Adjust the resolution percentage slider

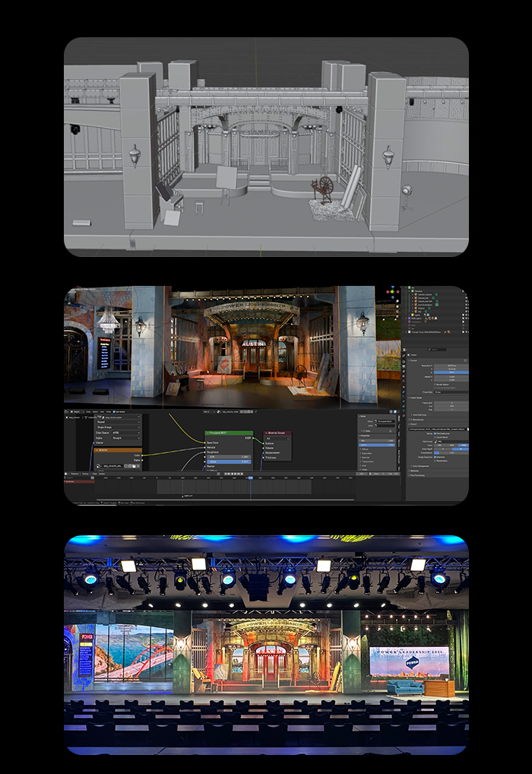(451, 373)
